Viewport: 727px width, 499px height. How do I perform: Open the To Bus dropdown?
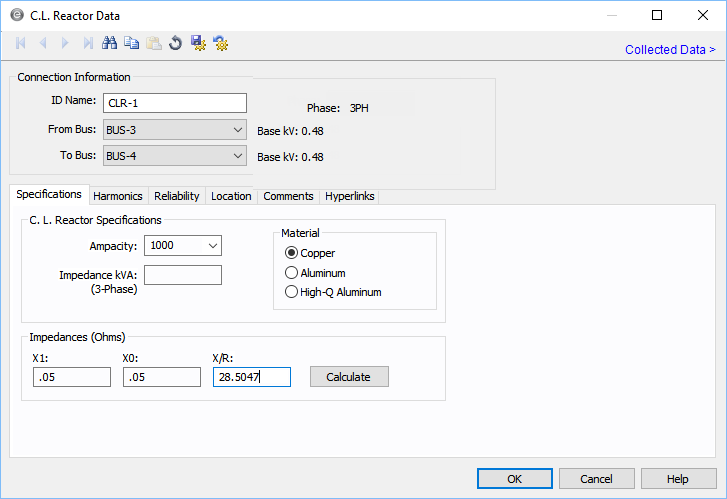(175, 156)
